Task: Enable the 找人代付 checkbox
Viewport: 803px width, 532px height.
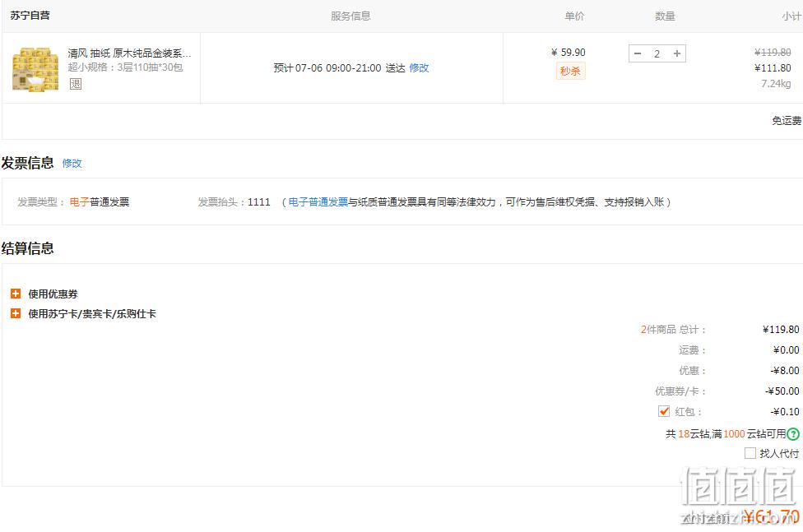Action: coord(750,453)
